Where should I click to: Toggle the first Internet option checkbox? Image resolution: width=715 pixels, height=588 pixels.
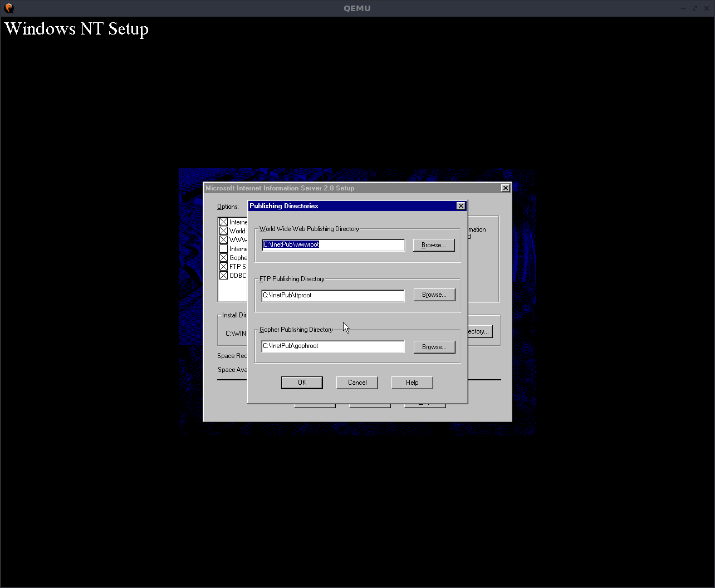(223, 222)
